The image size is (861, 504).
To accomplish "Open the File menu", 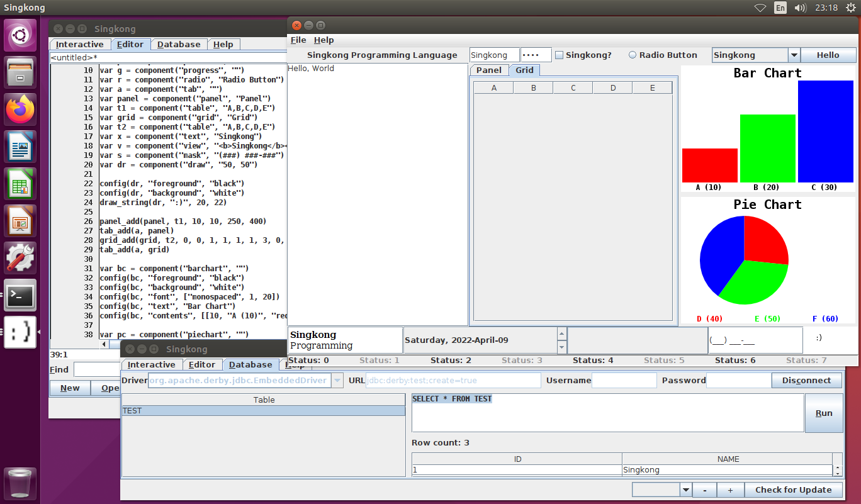I will [298, 40].
